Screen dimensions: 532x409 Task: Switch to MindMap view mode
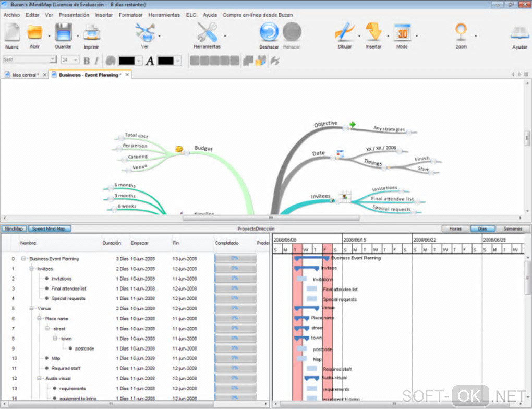click(x=14, y=229)
